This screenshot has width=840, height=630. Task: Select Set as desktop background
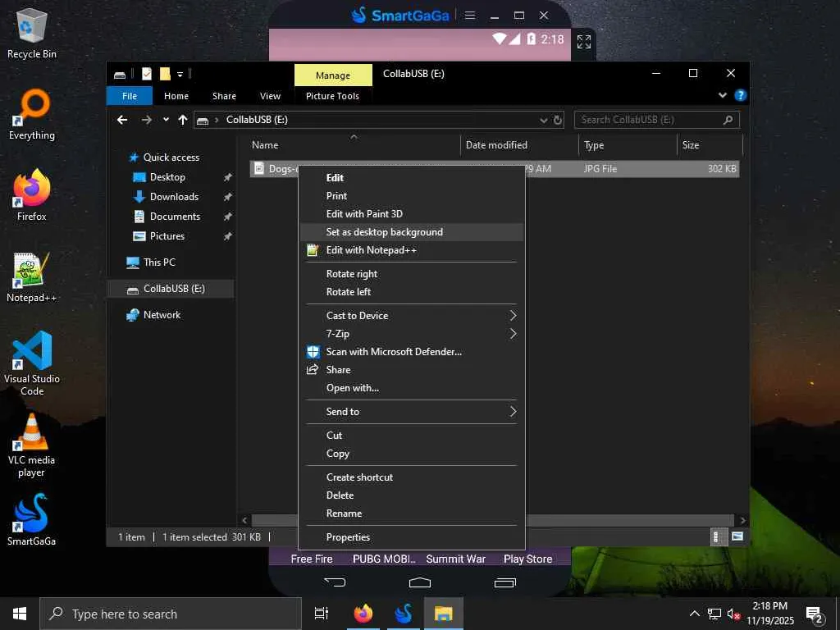coord(412,232)
